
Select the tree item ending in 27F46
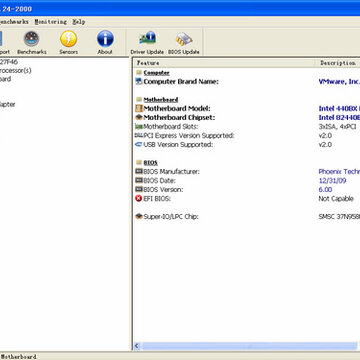coord(9,62)
